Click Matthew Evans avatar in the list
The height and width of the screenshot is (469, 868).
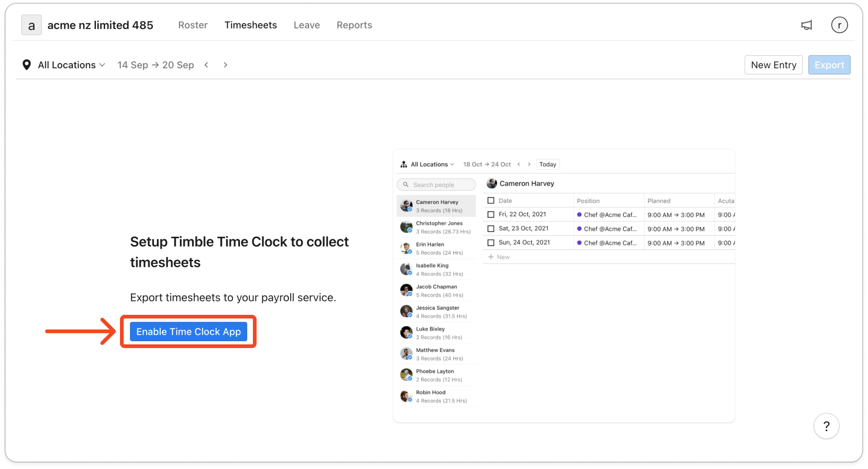click(406, 354)
